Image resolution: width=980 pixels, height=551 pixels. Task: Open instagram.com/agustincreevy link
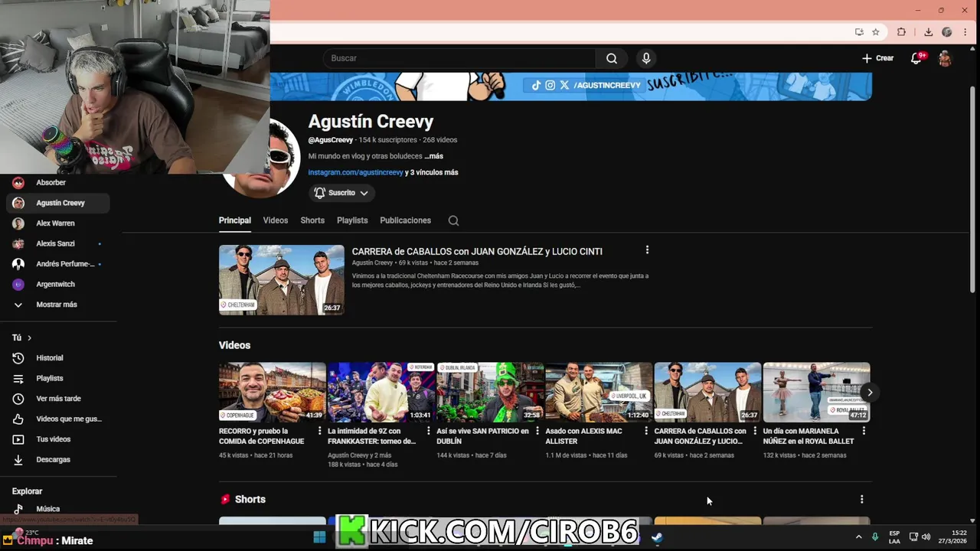click(x=355, y=172)
